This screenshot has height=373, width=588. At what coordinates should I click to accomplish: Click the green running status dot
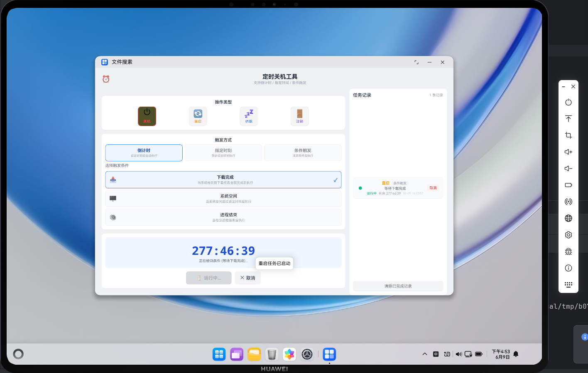point(360,188)
